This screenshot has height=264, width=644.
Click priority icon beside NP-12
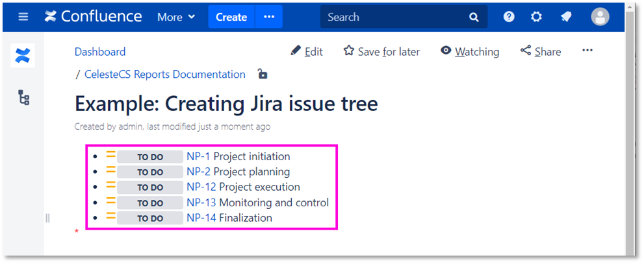click(111, 186)
